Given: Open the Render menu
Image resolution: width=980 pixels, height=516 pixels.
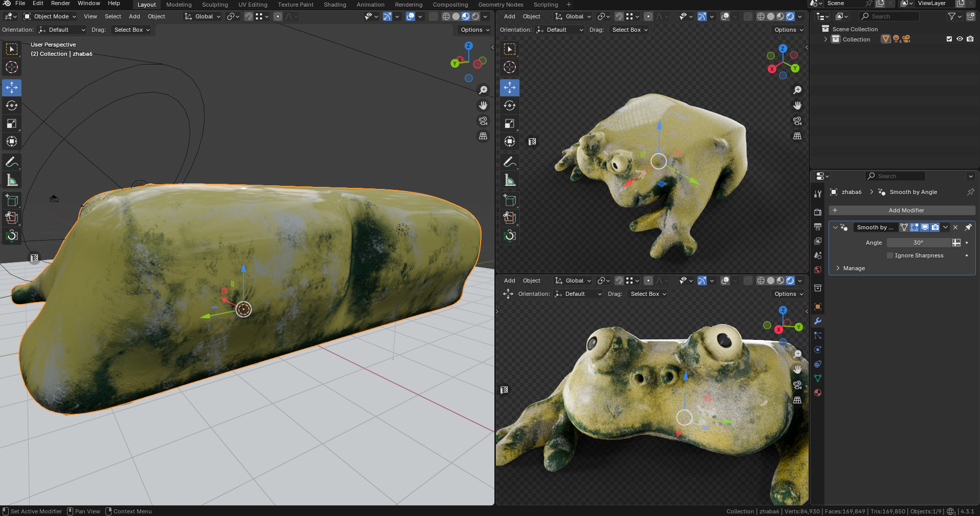Looking at the screenshot, I should (60, 4).
